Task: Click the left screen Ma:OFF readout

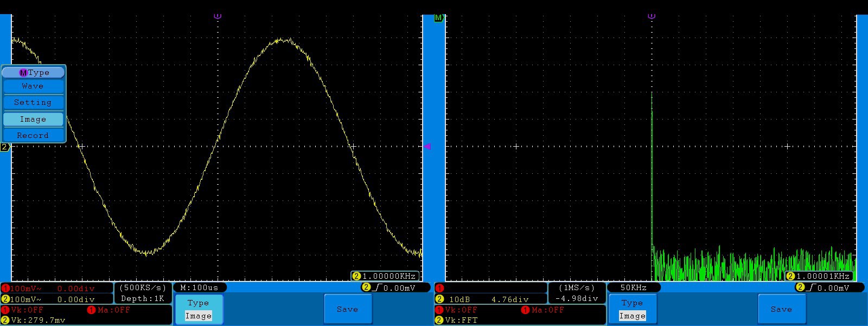Action: 113,310
